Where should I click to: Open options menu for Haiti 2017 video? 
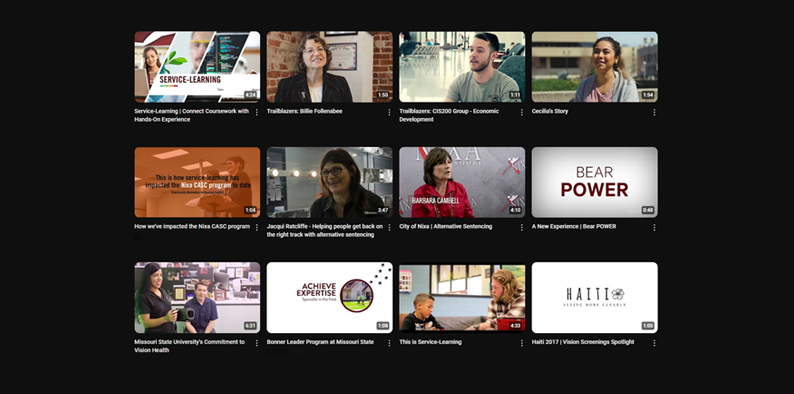[x=654, y=343]
